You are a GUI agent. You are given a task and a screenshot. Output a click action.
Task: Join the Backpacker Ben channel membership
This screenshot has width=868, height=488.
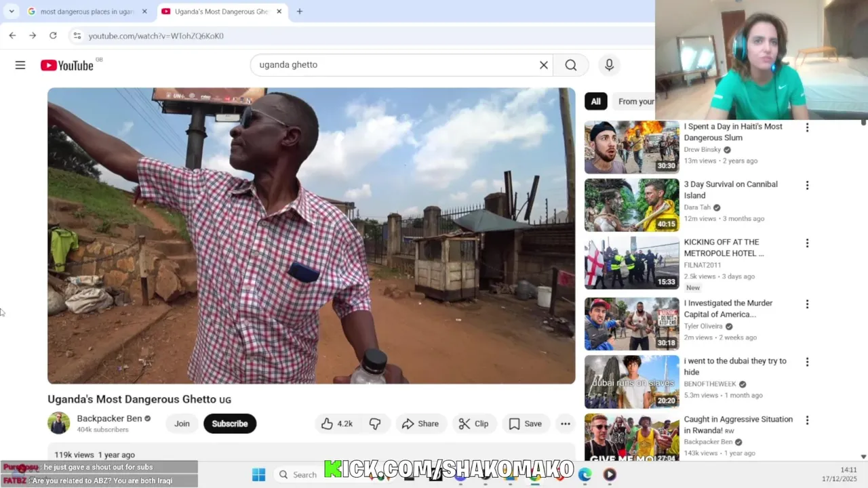pyautogui.click(x=182, y=424)
